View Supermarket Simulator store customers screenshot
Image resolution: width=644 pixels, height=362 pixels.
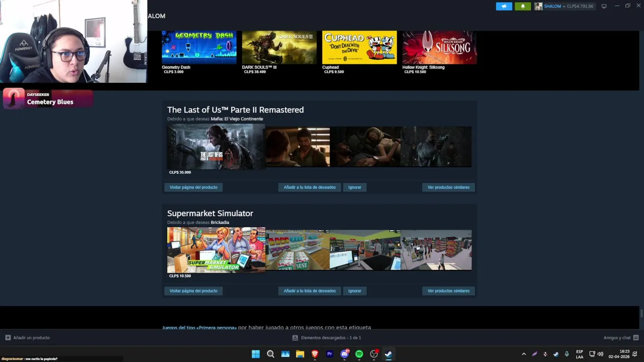[436, 250]
